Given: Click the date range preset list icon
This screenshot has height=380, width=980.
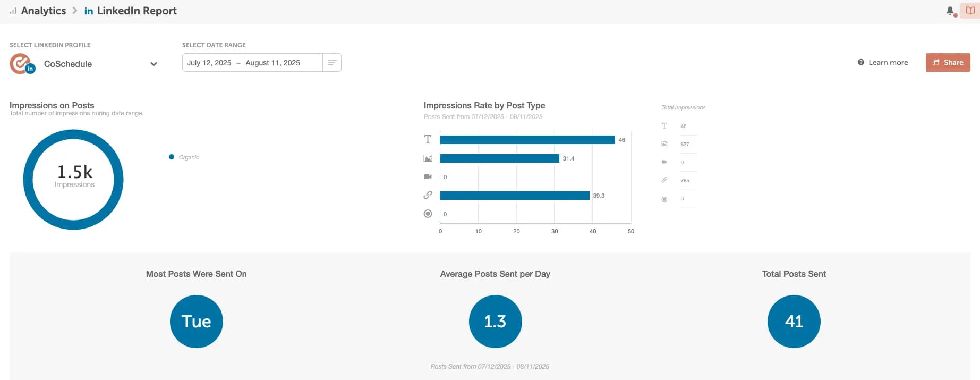Looking at the screenshot, I should pos(332,63).
